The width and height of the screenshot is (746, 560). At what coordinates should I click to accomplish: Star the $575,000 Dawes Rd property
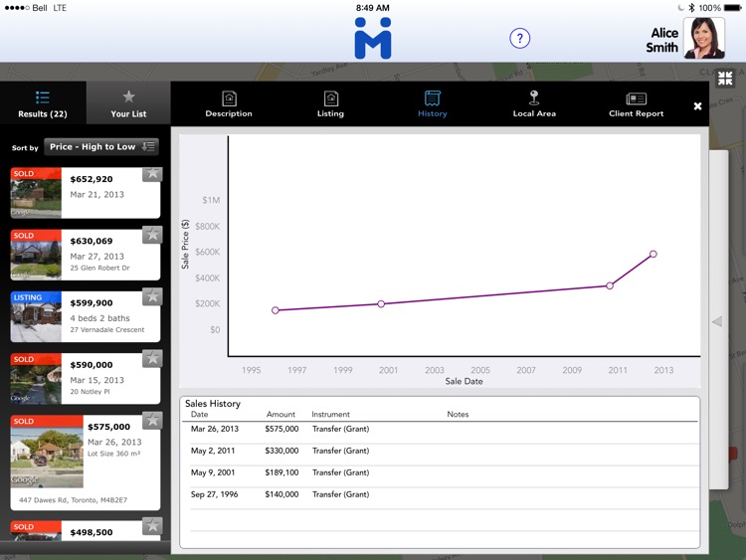(x=152, y=421)
